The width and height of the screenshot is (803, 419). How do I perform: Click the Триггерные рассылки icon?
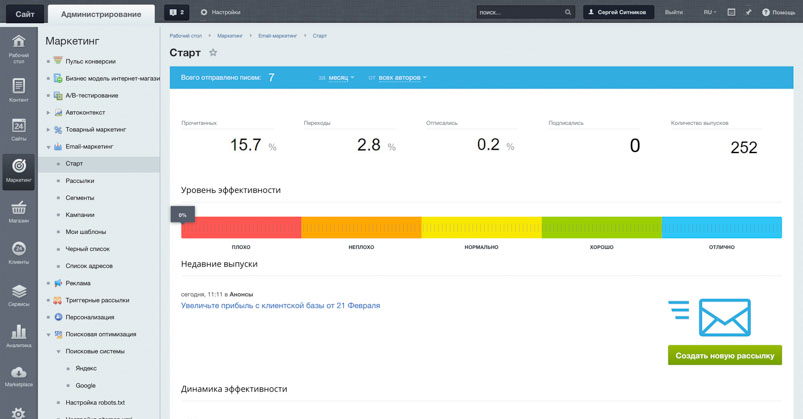pos(58,300)
